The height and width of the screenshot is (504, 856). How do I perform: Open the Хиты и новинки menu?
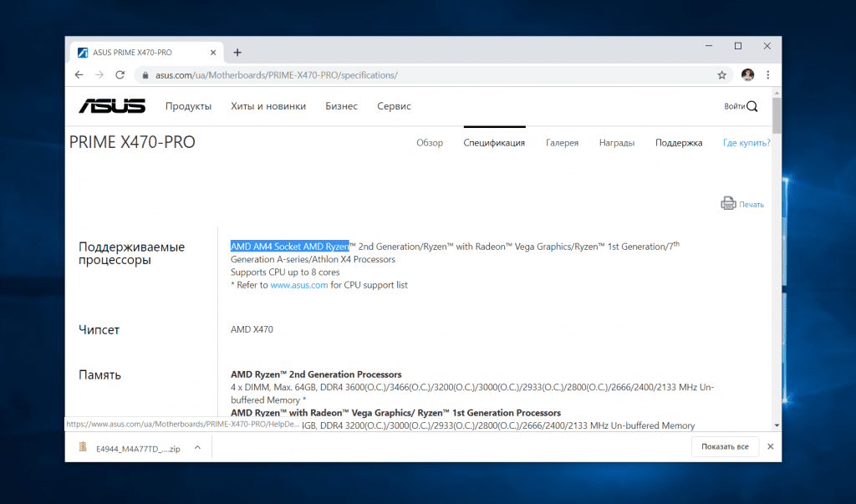click(x=268, y=106)
